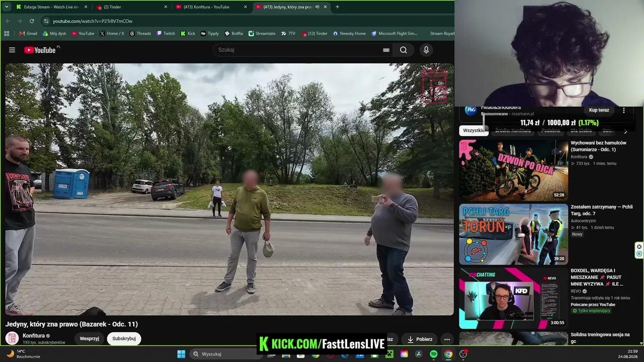
Task: Open the (12) Tinder bookmark
Action: 315,34
